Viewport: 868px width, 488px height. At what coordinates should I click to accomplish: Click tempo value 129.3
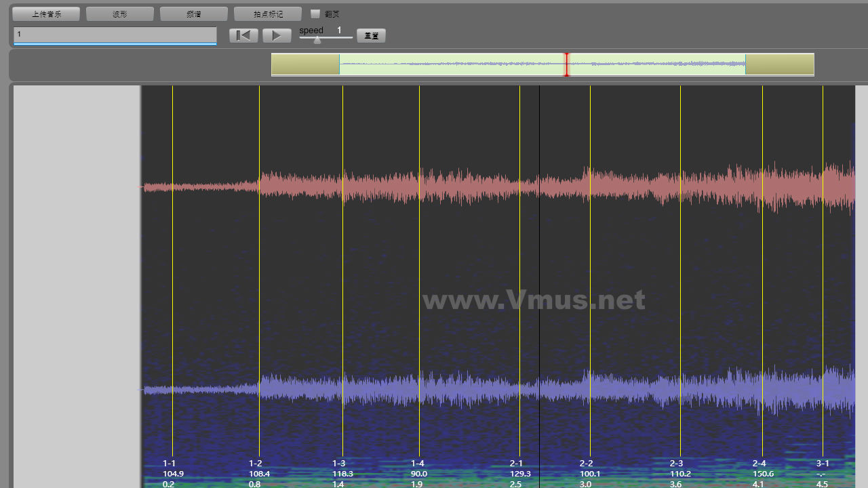520,474
